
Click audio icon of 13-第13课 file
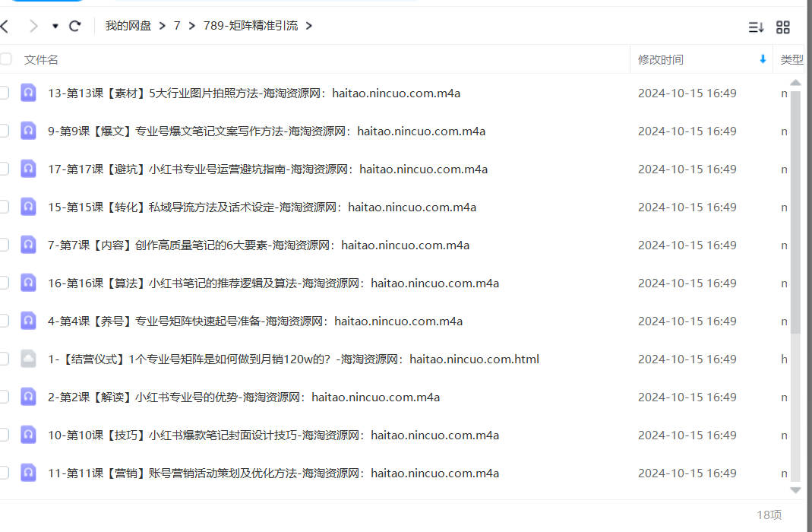[28, 93]
